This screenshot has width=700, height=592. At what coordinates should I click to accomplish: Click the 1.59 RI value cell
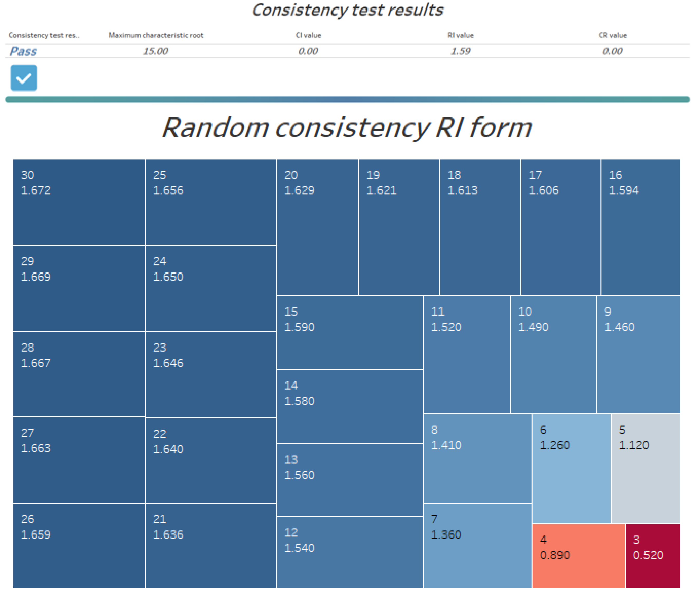point(460,51)
